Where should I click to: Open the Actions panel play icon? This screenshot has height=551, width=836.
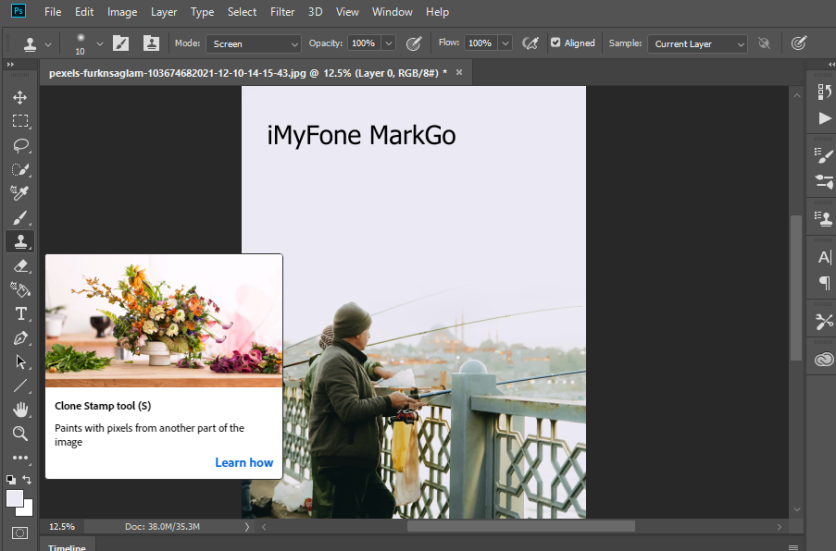(824, 118)
